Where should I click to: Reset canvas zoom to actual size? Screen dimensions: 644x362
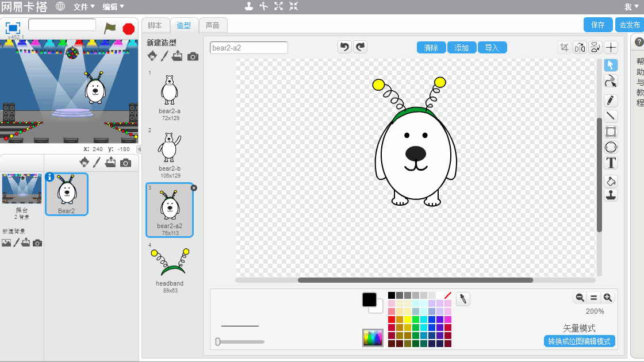[x=593, y=298]
